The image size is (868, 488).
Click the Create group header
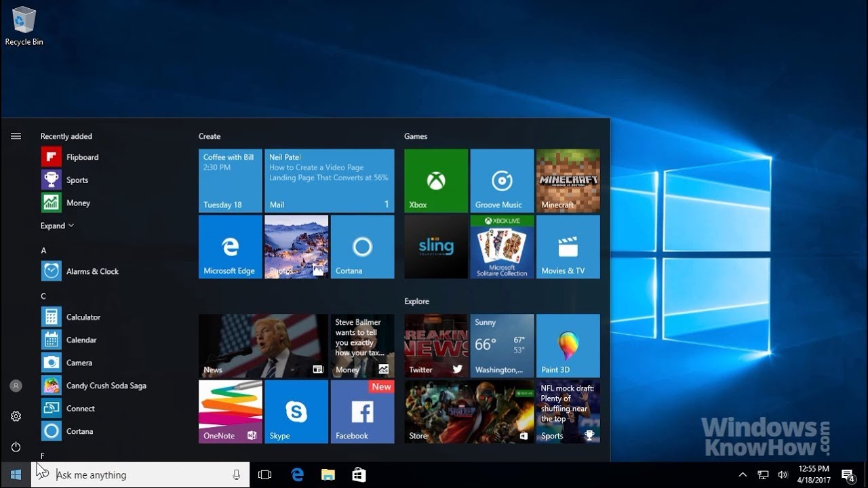point(210,136)
